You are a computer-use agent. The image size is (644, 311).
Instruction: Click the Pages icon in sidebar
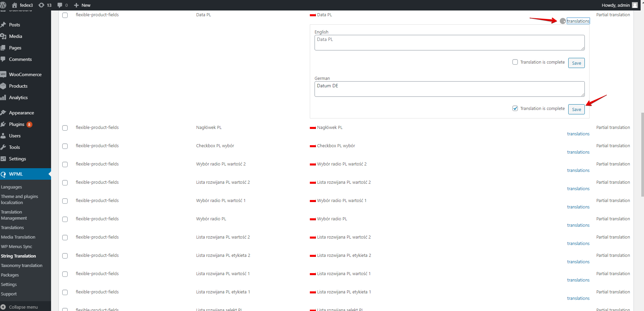point(3,48)
